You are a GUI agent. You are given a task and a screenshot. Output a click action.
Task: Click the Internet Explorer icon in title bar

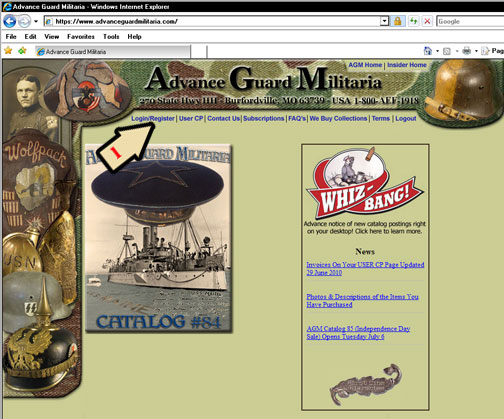(x=7, y=6)
